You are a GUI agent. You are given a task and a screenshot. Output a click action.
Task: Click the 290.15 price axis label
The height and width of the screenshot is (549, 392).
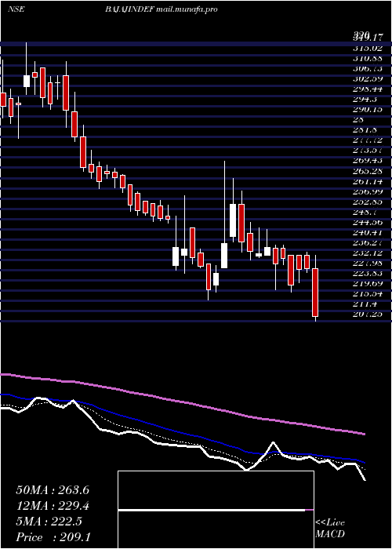368,109
